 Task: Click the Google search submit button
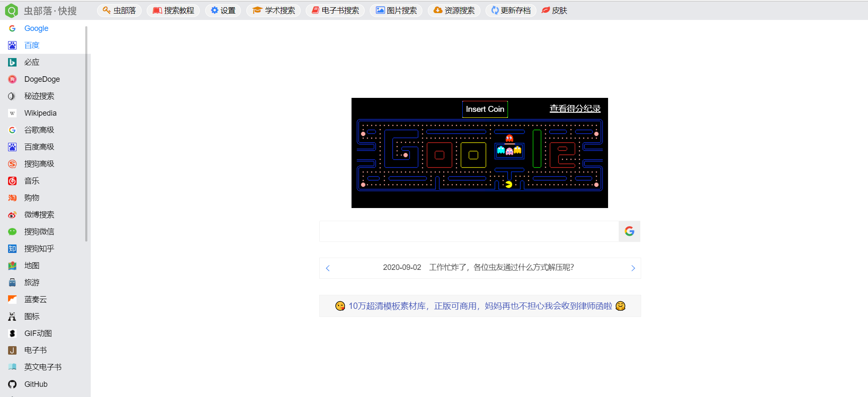[x=629, y=231]
